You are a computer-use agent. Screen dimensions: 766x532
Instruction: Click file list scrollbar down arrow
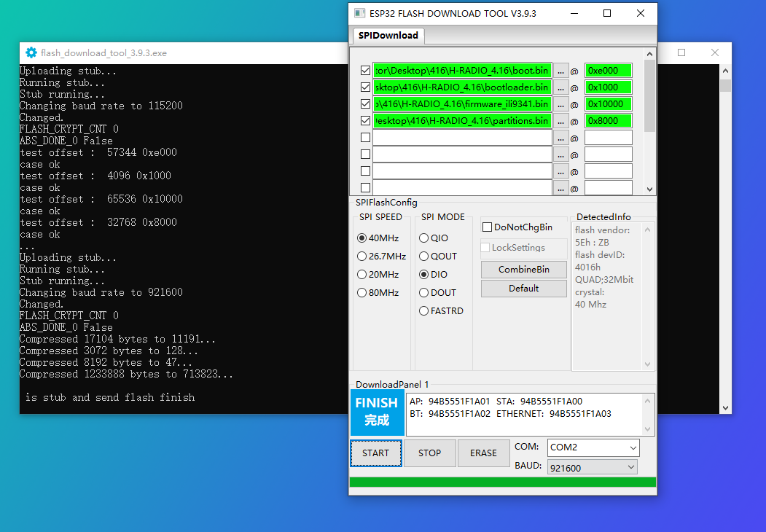tap(649, 189)
